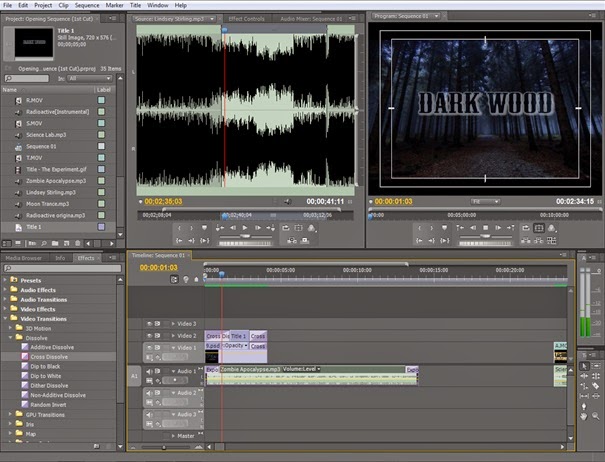Toggle Snap in the Timeline panel
The image size is (605, 462).
[x=174, y=279]
